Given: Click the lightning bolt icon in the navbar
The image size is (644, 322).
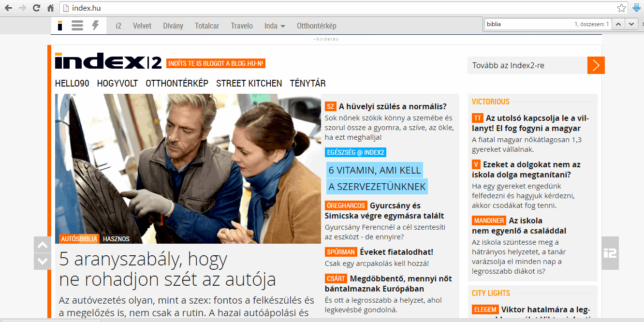Looking at the screenshot, I should point(95,26).
